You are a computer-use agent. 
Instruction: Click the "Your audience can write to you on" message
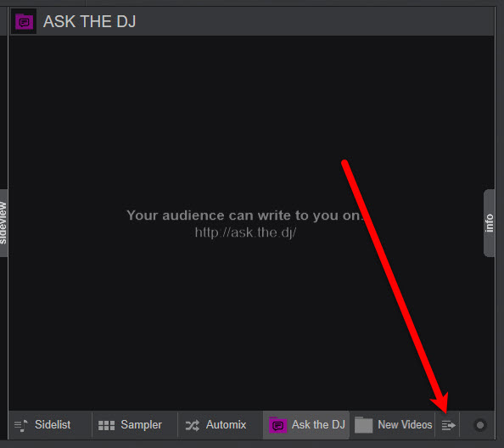(244, 216)
